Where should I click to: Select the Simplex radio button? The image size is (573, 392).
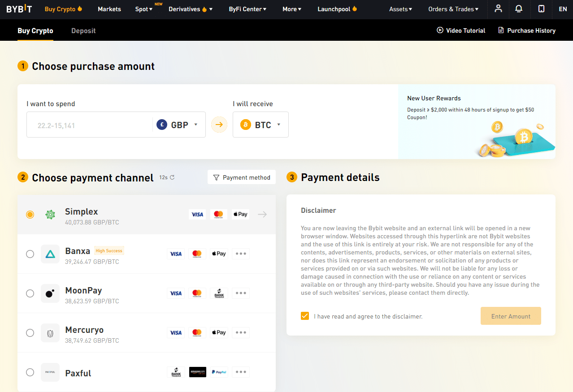30,215
